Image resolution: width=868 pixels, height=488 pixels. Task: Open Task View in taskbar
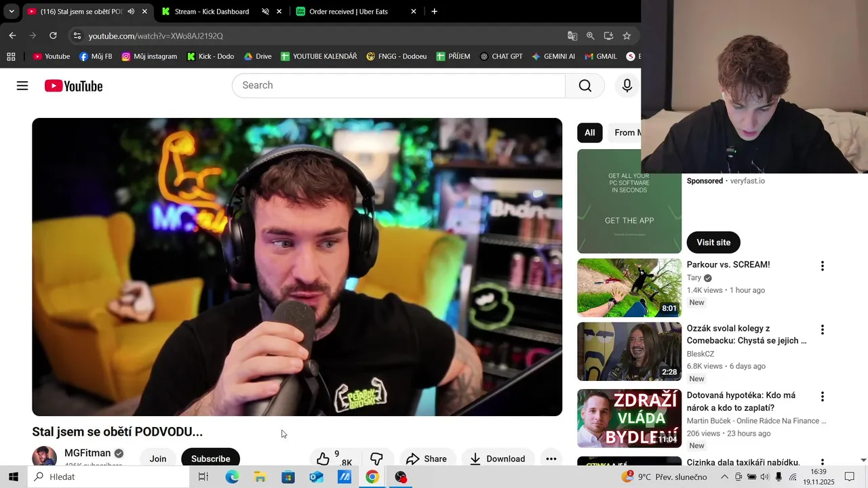click(x=203, y=477)
